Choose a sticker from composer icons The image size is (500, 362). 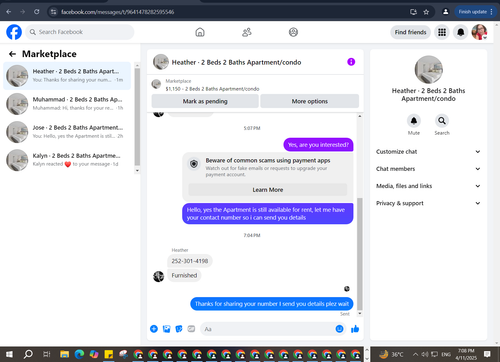click(179, 329)
